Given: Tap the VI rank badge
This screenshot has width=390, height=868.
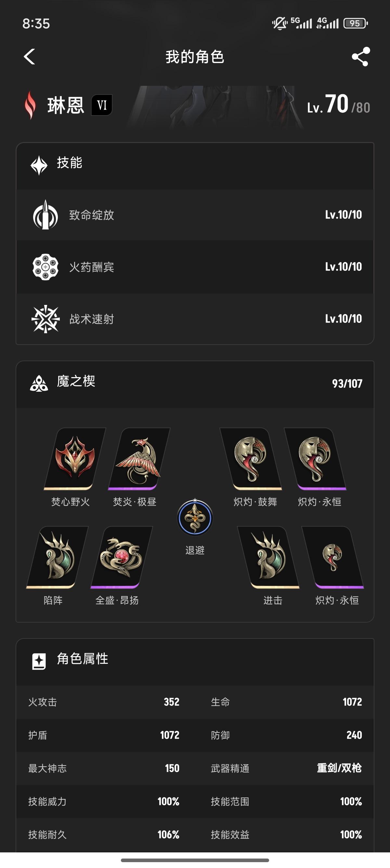Looking at the screenshot, I should pyautogui.click(x=102, y=105).
